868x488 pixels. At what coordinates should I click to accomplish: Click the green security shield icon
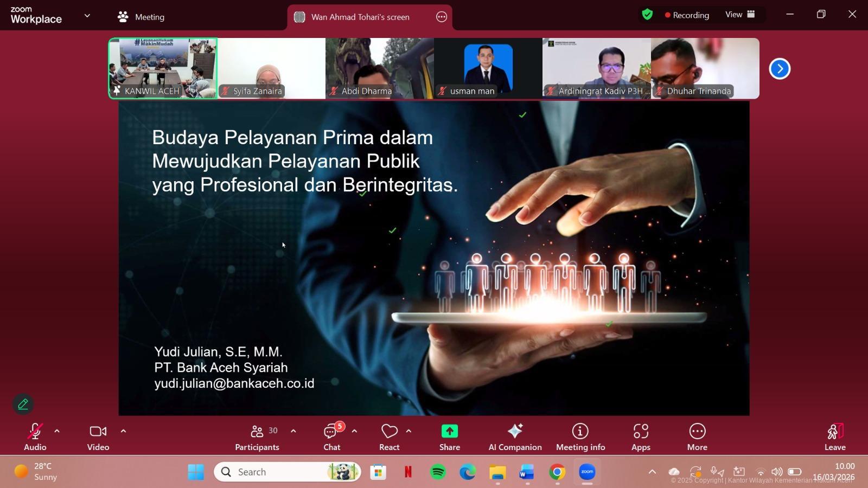tap(647, 15)
